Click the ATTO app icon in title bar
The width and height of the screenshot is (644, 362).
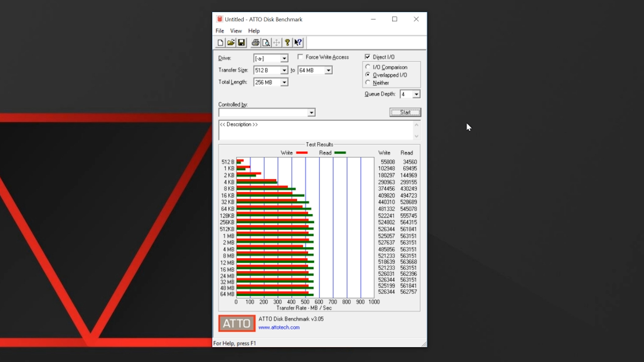(219, 19)
